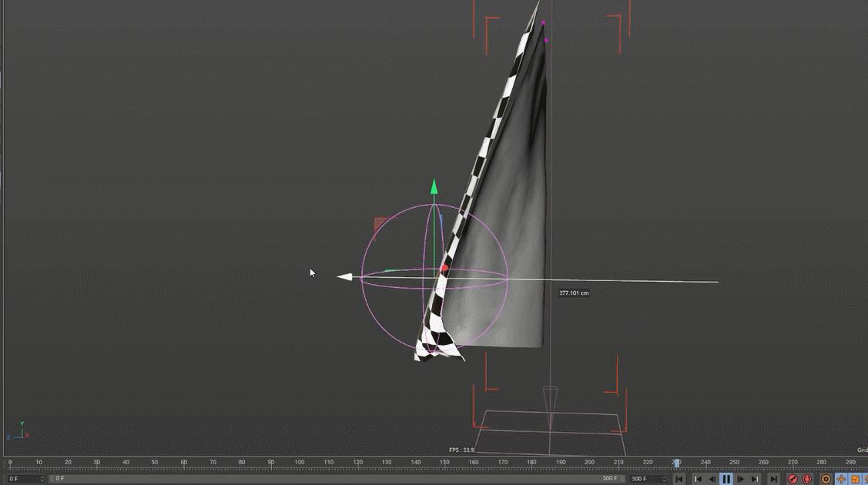
Task: Step backward one frame
Action: pyautogui.click(x=712, y=479)
